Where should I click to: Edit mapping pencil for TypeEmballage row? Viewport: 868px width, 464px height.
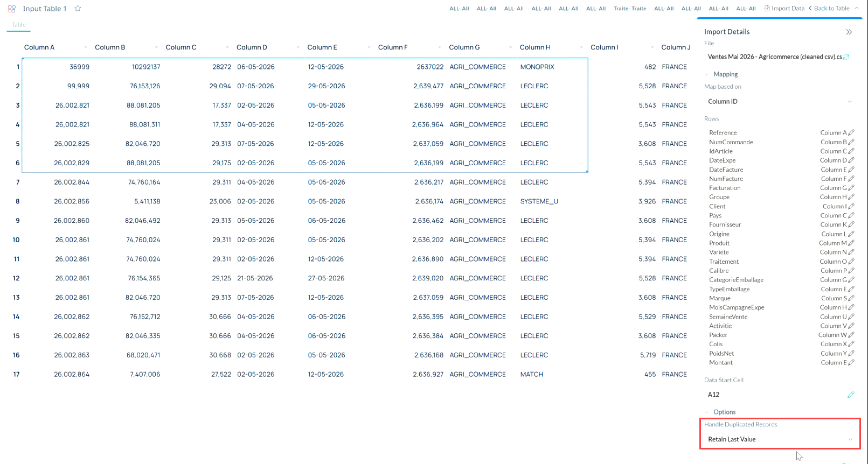851,289
